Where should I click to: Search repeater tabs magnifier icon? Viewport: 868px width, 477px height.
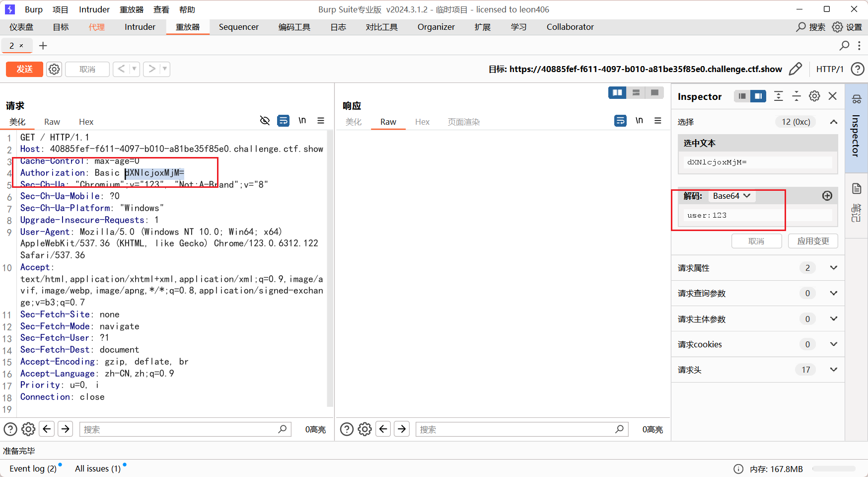(844, 46)
